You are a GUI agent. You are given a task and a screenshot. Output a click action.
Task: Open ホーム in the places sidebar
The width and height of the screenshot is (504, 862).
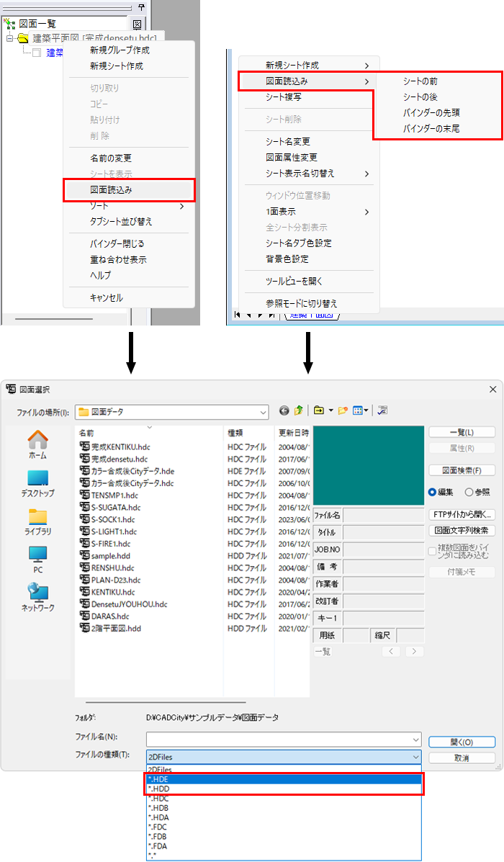[x=37, y=445]
